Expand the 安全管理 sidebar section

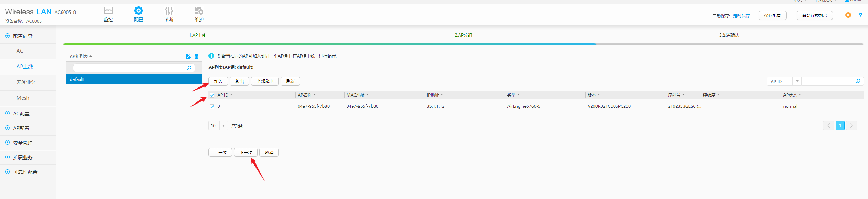23,143
